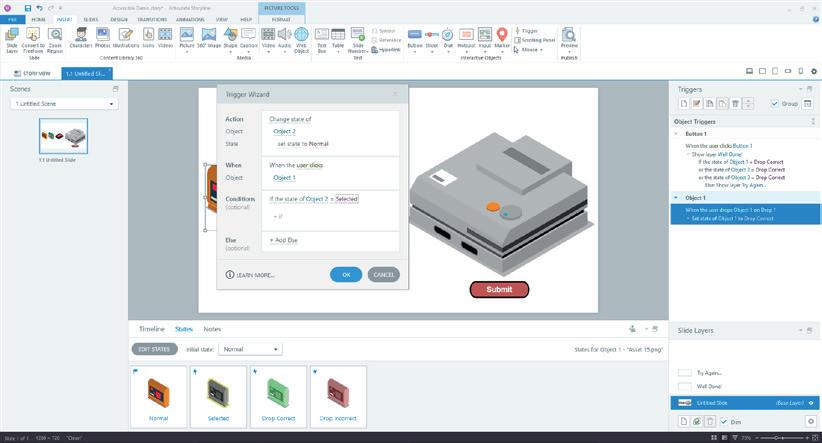This screenshot has height=443, width=822.
Task: Duplicate the selected slide layer icon
Action: pyautogui.click(x=697, y=422)
